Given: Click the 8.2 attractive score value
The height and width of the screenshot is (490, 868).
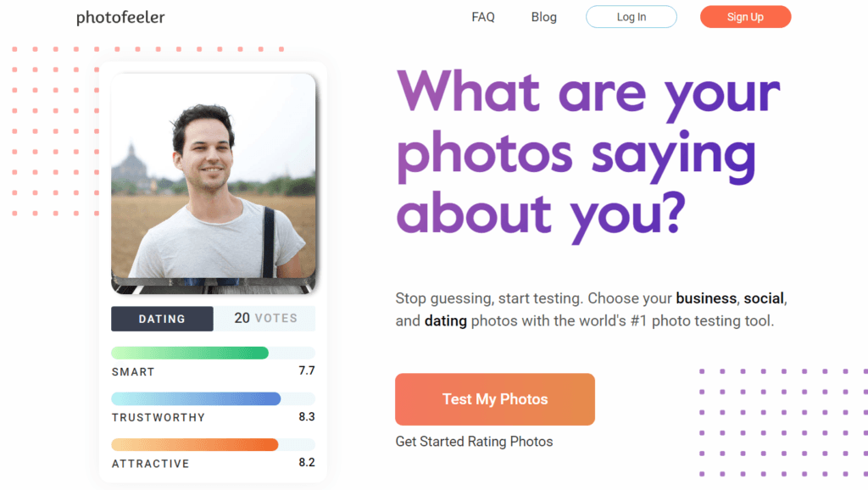Looking at the screenshot, I should pos(307,462).
